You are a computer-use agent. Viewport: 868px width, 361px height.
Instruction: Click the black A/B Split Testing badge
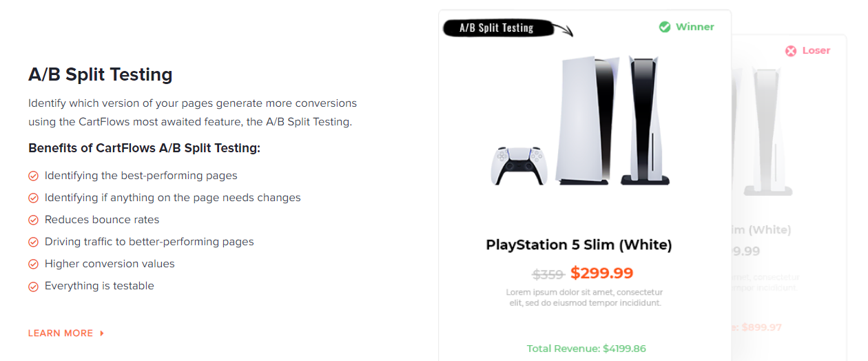pos(497,28)
